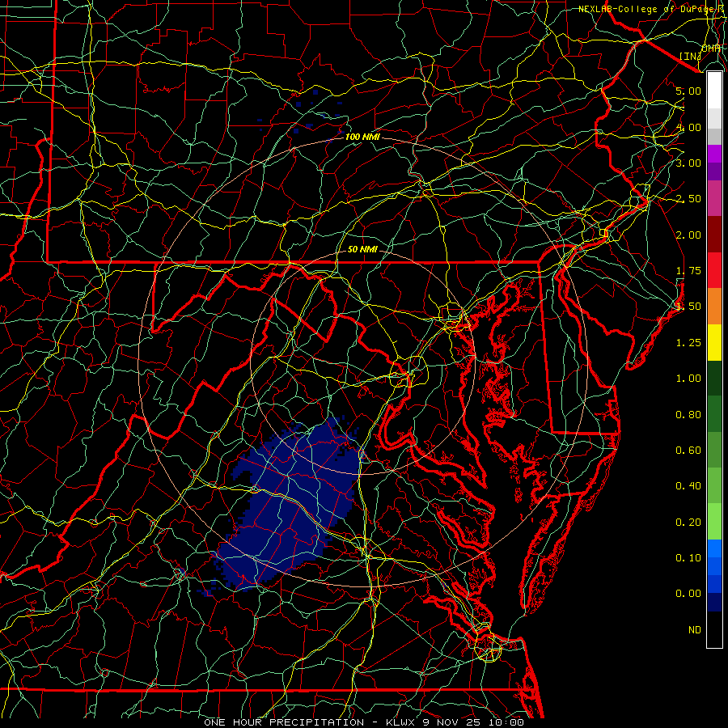Click the '0.80' legend value
Screen dimensions: 728x728
pyautogui.click(x=688, y=415)
